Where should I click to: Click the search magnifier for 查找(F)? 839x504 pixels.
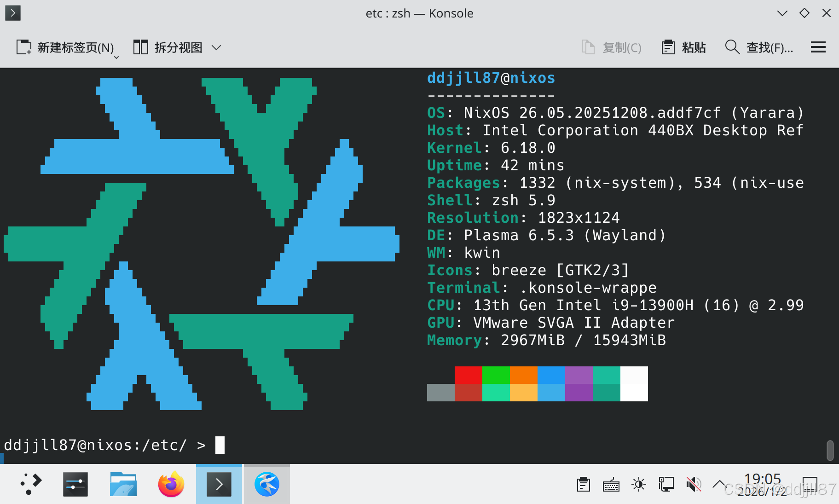pos(732,47)
